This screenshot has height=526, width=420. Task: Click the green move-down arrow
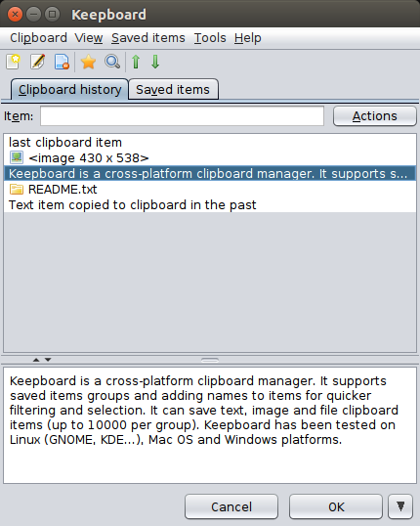[x=155, y=62]
